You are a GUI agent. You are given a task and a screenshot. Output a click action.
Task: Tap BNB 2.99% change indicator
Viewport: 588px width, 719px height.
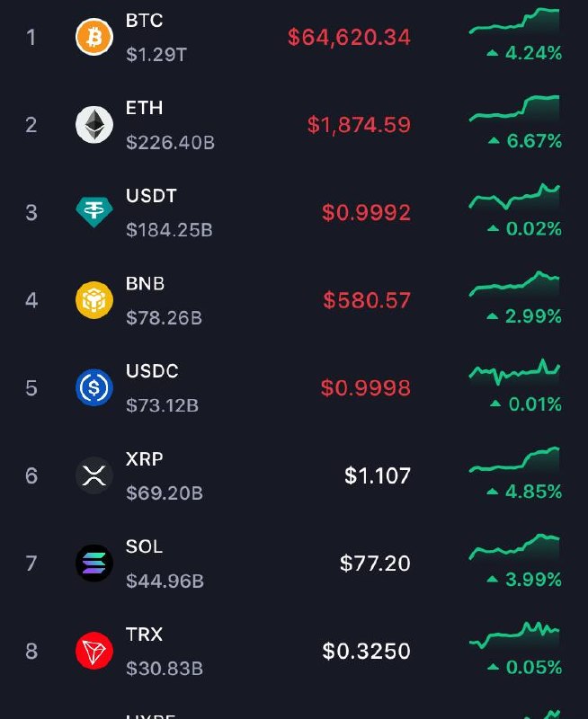tap(524, 316)
